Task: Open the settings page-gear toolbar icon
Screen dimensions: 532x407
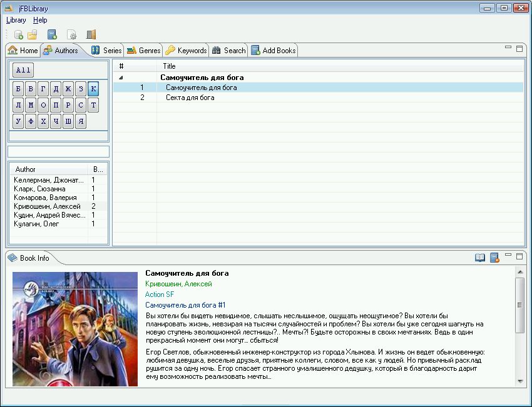Action: (71, 34)
